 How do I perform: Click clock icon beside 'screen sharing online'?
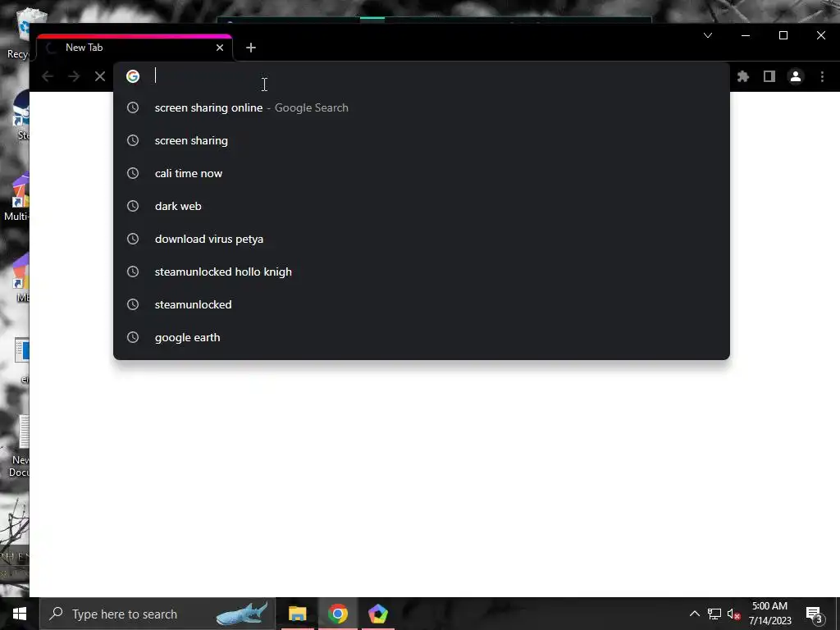tap(133, 107)
